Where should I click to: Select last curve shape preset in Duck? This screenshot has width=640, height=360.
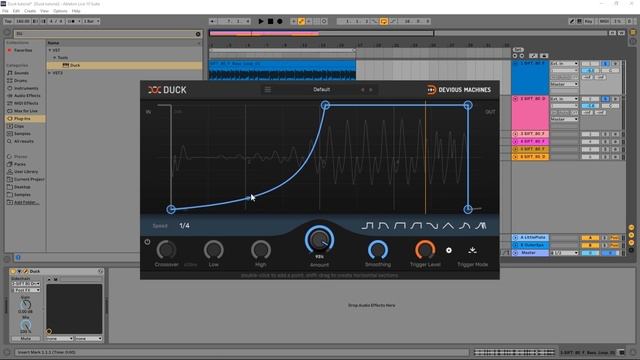[x=481, y=226]
